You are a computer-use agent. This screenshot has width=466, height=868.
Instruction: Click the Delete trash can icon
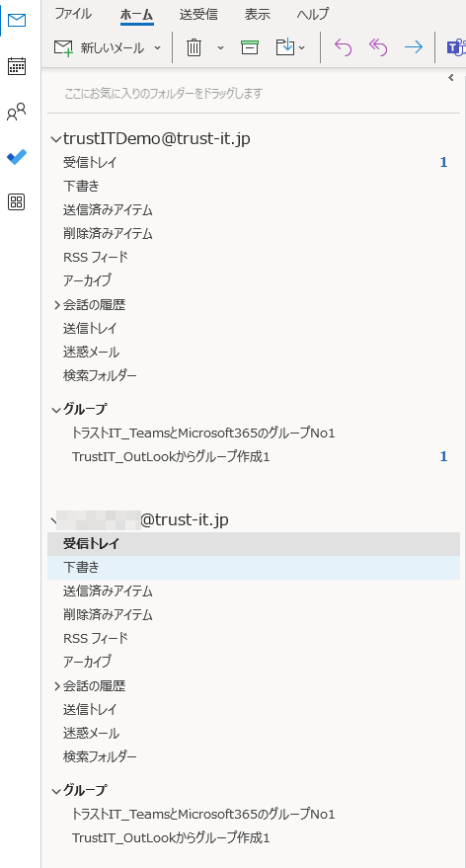(x=194, y=47)
